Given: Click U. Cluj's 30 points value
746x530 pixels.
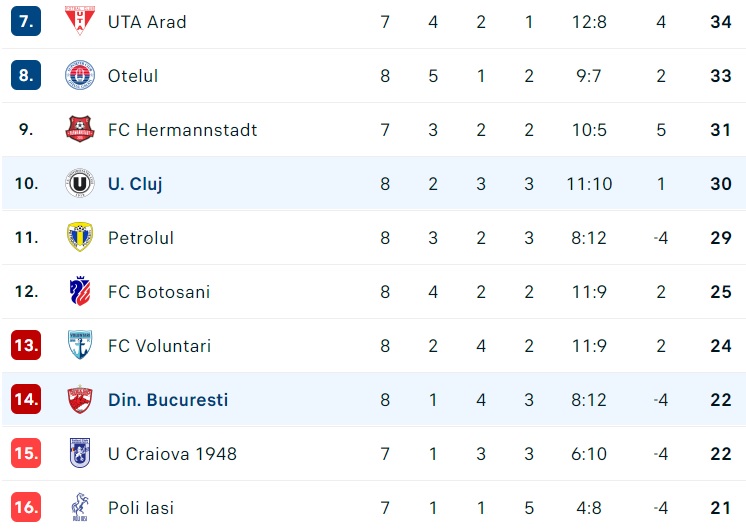Looking at the screenshot, I should (721, 184).
